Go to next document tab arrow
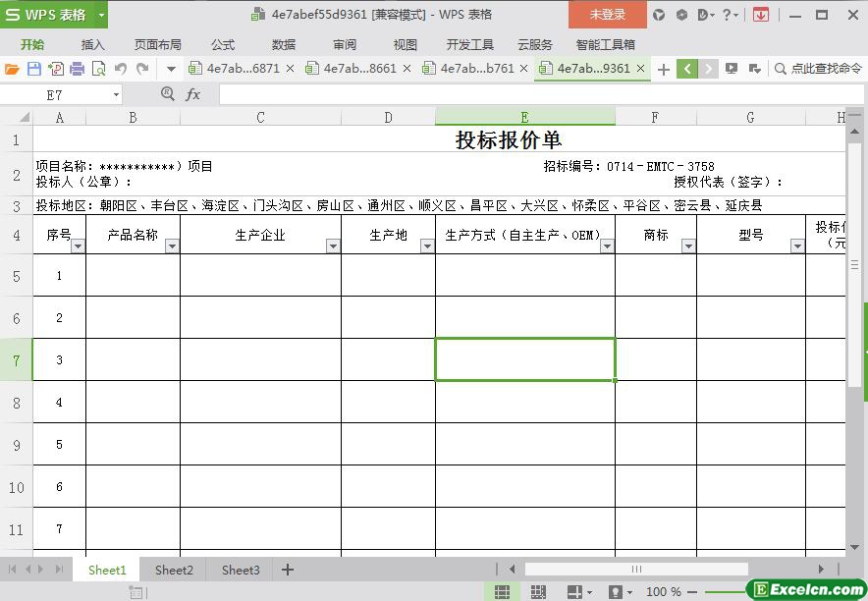Image resolution: width=868 pixels, height=601 pixels. [708, 69]
